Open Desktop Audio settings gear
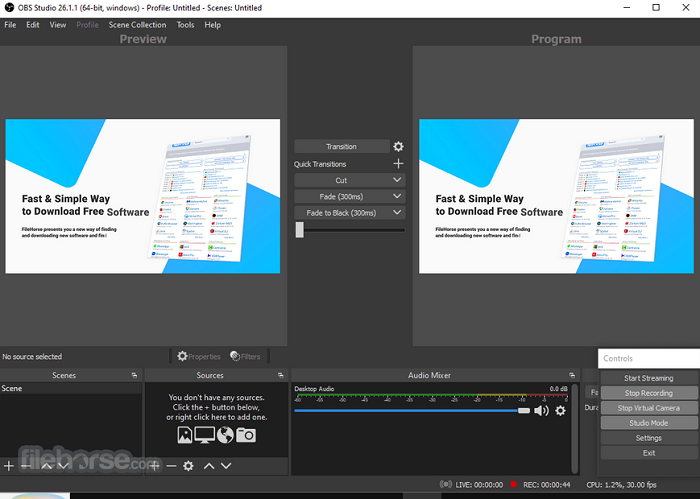 (560, 410)
